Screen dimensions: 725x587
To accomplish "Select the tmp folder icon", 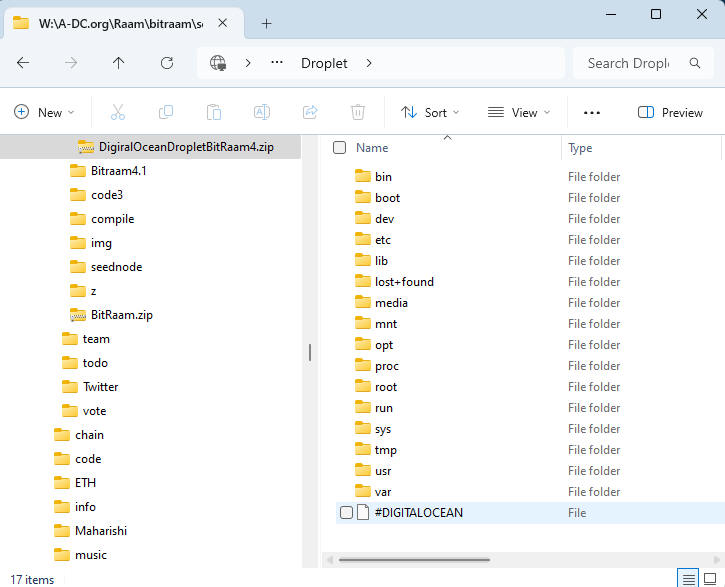I will click(362, 449).
